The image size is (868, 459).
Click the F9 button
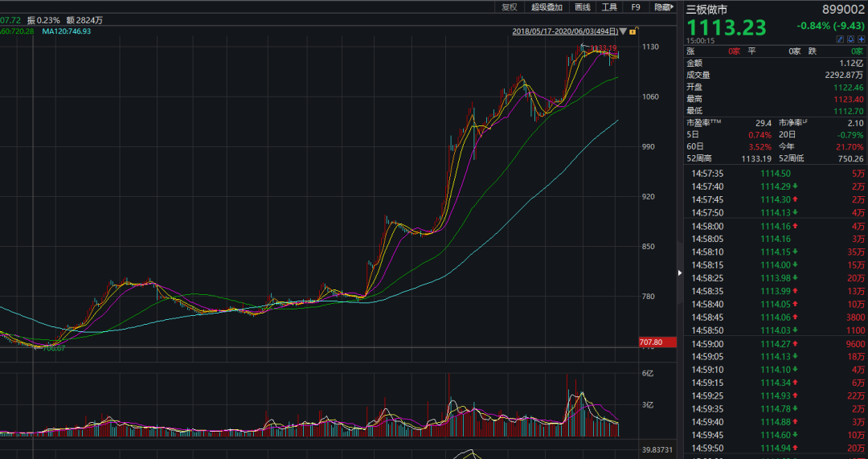pos(636,7)
